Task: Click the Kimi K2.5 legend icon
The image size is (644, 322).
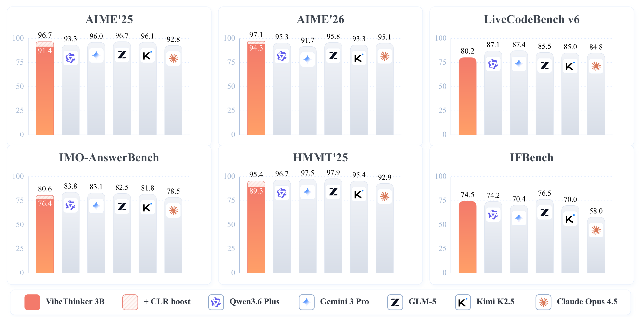Action: click(x=463, y=302)
